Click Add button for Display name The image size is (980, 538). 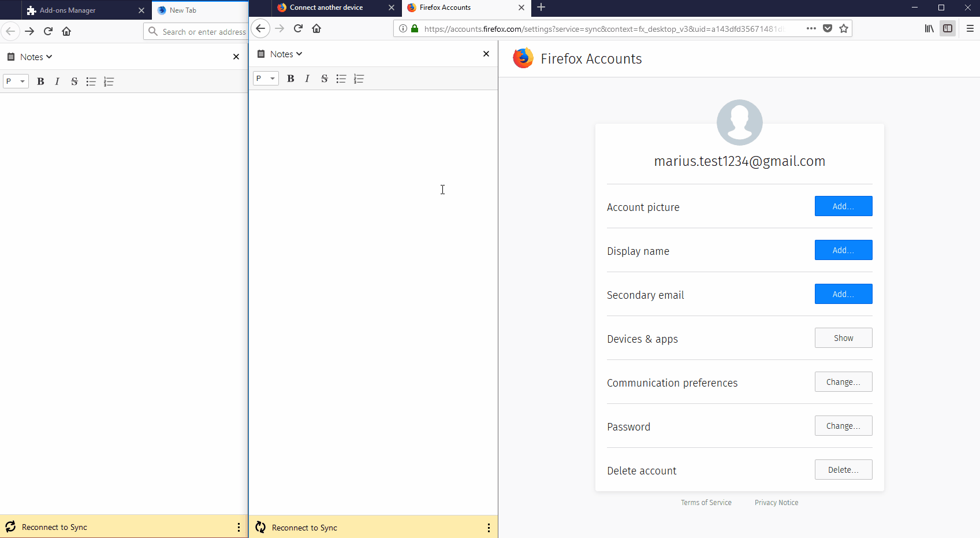[x=843, y=250]
